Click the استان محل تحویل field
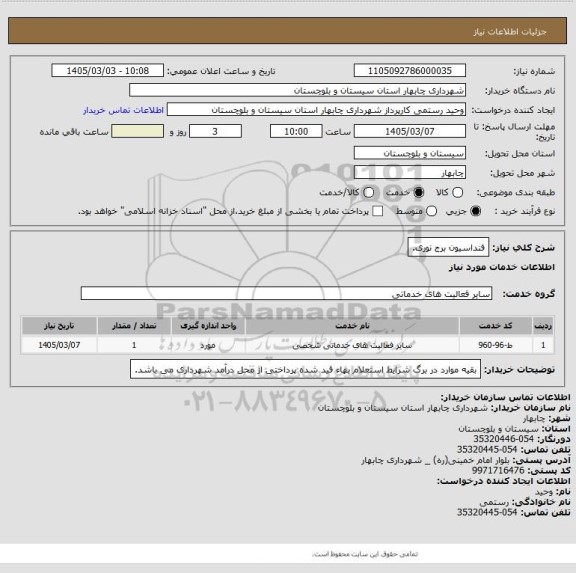576x573 pixels. [410, 153]
